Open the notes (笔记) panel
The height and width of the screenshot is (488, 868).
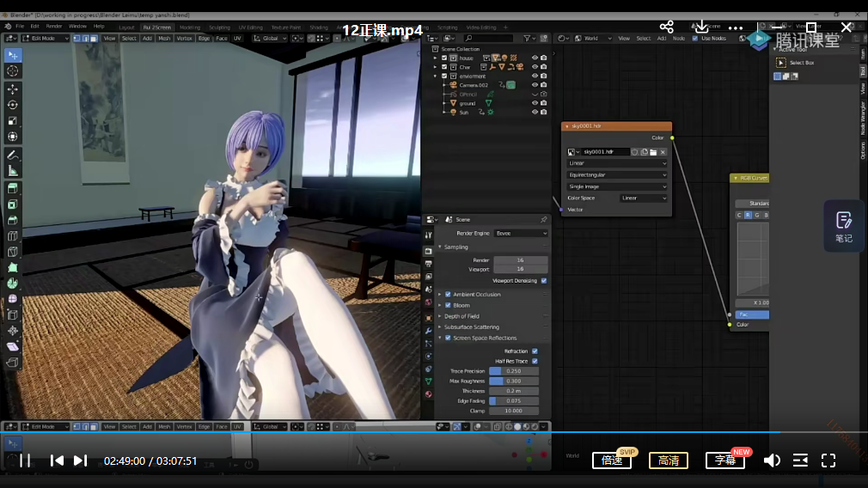click(844, 226)
